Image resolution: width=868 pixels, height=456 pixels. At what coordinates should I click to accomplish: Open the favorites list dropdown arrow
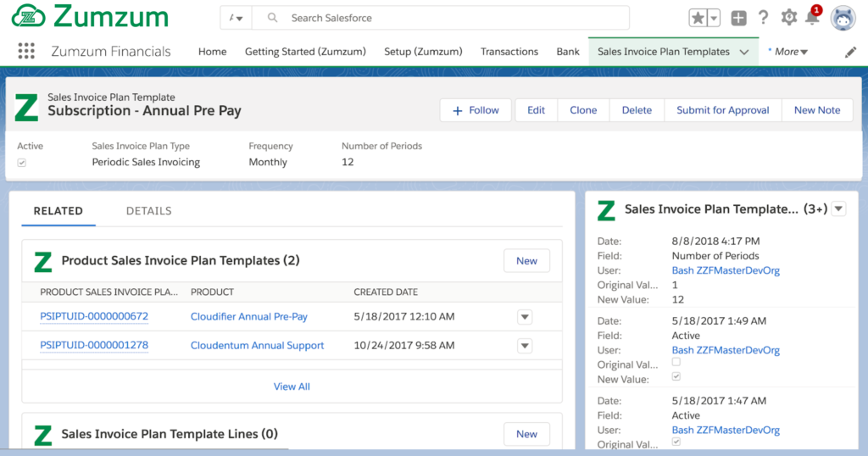click(714, 19)
